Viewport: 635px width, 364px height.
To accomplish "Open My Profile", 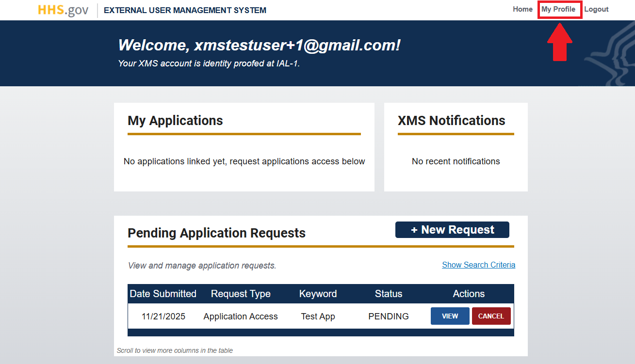I will click(x=558, y=9).
